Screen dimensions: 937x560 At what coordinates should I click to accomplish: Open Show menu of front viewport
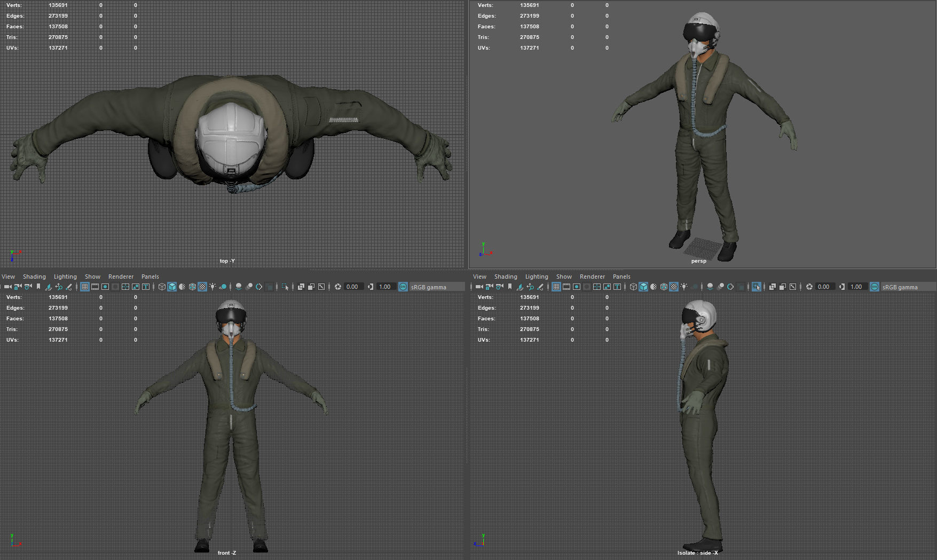point(92,277)
